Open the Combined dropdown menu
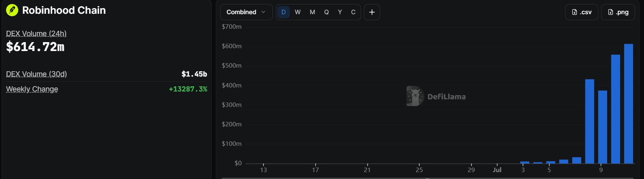 click(x=246, y=12)
